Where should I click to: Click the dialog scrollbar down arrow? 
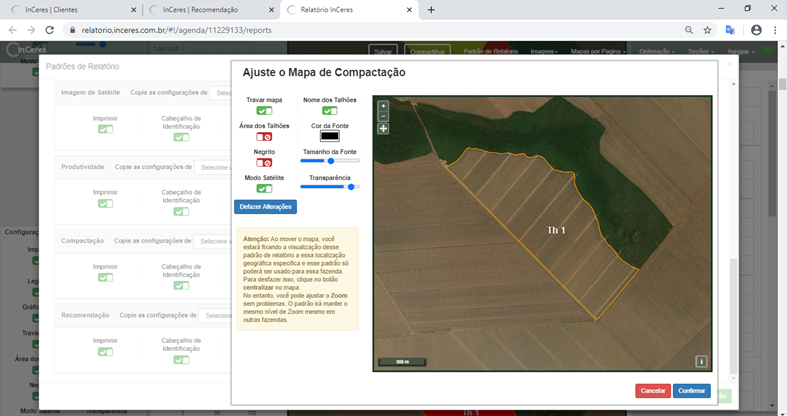pyautogui.click(x=734, y=378)
